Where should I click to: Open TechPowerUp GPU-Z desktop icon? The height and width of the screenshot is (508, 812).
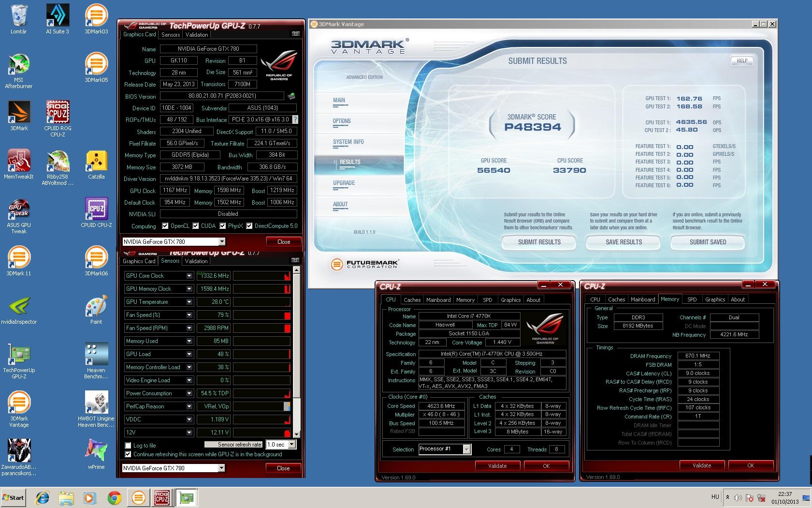coord(19,361)
